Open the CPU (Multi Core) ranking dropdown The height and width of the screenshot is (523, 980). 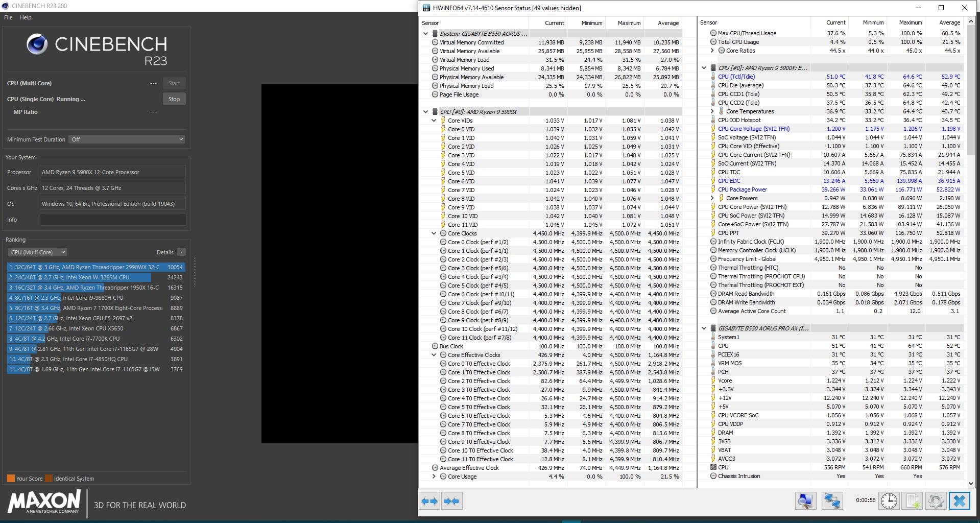37,252
